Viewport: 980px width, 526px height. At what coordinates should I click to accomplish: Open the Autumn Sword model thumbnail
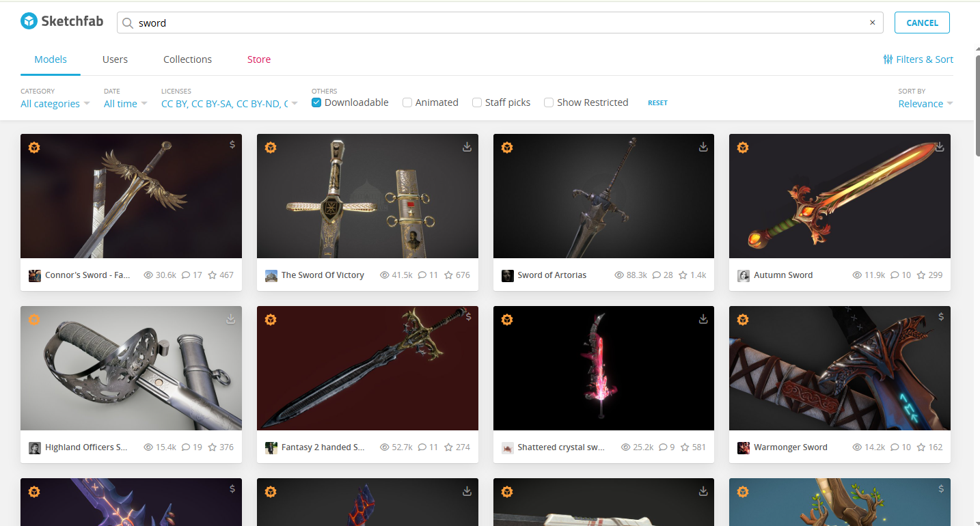pos(840,196)
